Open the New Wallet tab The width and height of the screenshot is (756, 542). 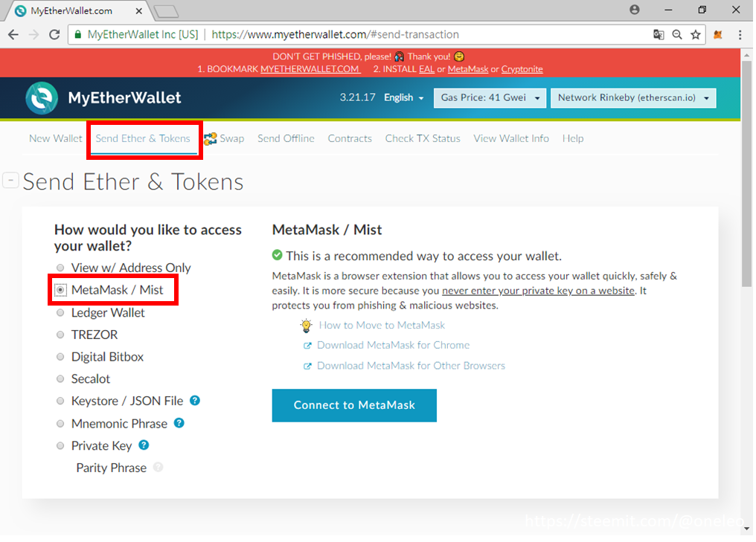click(x=56, y=139)
